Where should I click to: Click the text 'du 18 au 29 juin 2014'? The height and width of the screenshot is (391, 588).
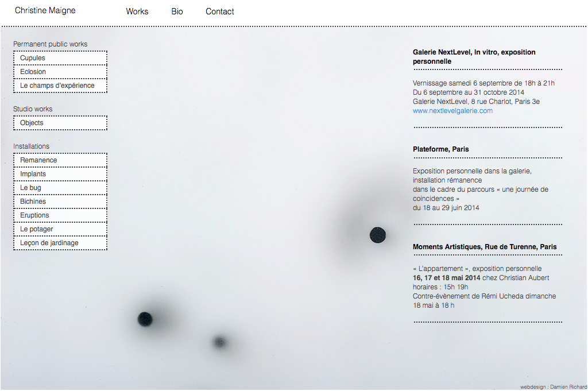[x=446, y=208]
